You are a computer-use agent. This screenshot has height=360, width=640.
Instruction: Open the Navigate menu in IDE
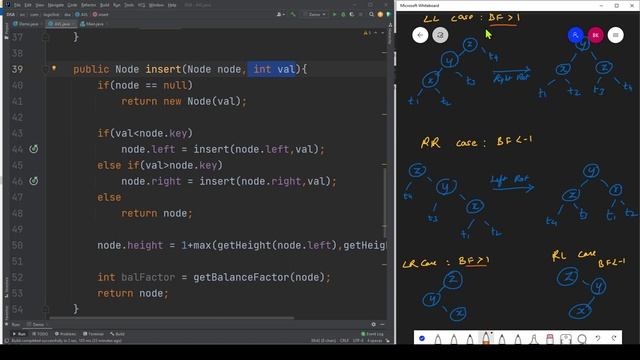(56, 5)
